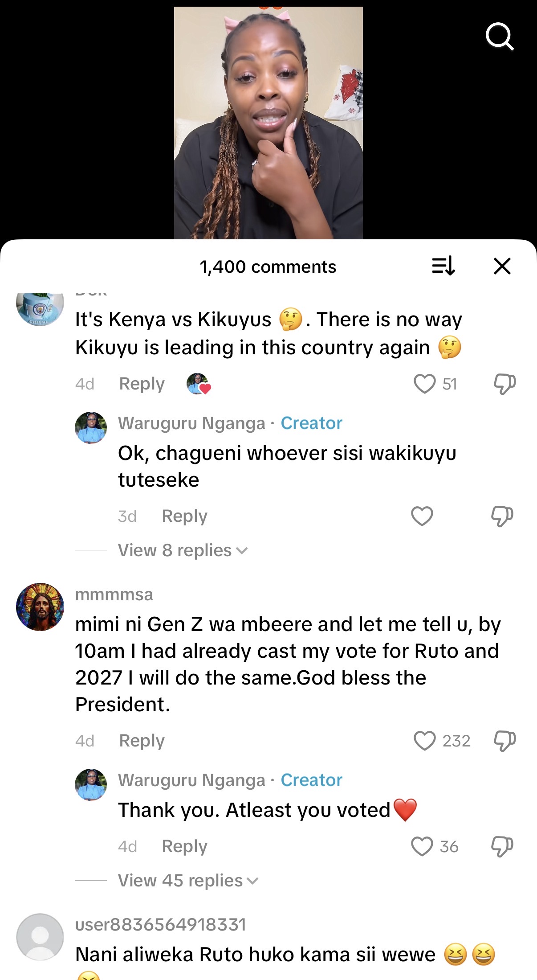
Task: Open mmmmsa's profile picture
Action: coord(40,607)
